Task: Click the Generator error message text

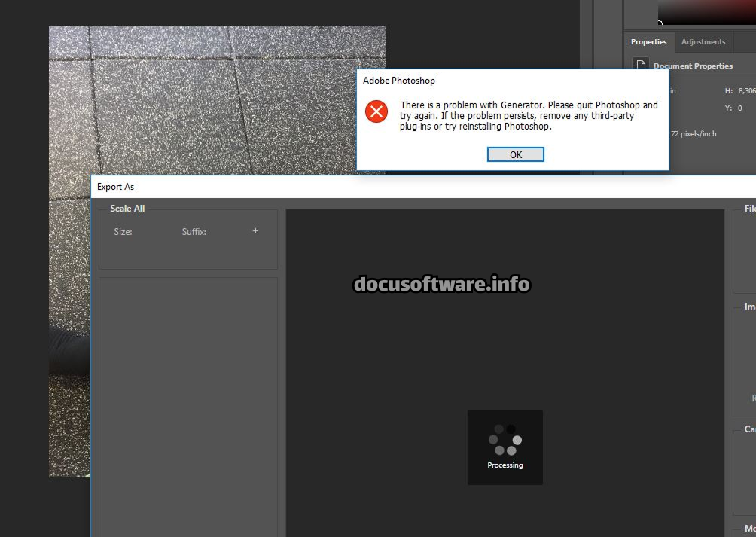Action: (x=529, y=116)
